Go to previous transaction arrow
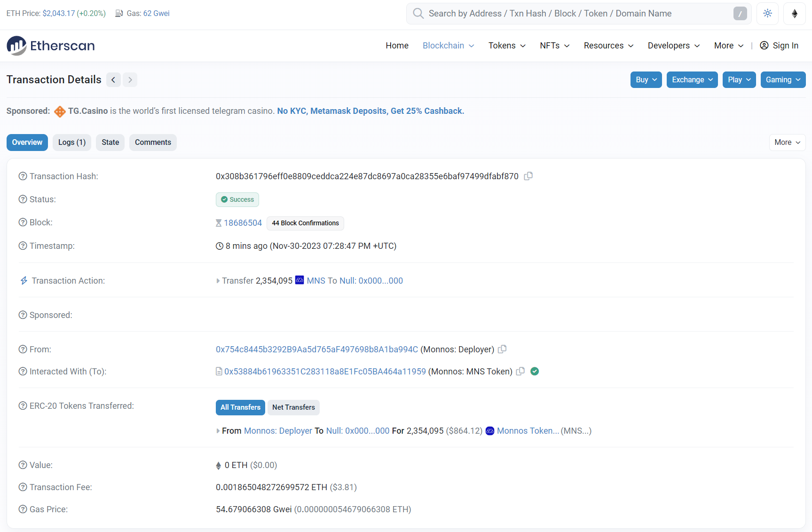812x532 pixels. (113, 80)
